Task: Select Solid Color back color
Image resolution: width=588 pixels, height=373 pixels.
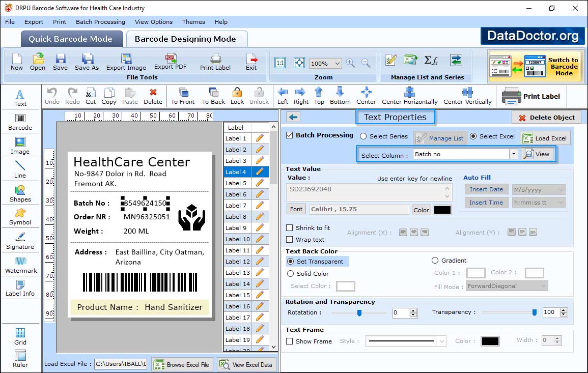Action: (290, 274)
